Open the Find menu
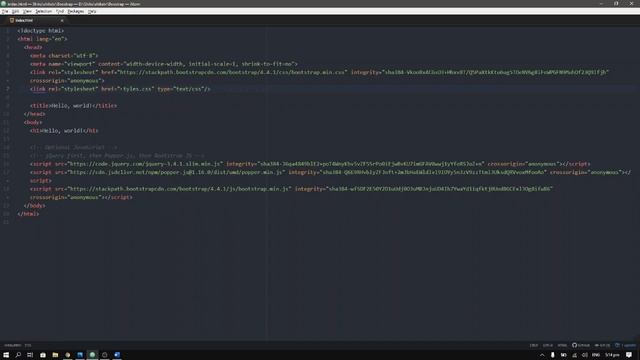This screenshot has height=360, width=640. [x=60, y=11]
